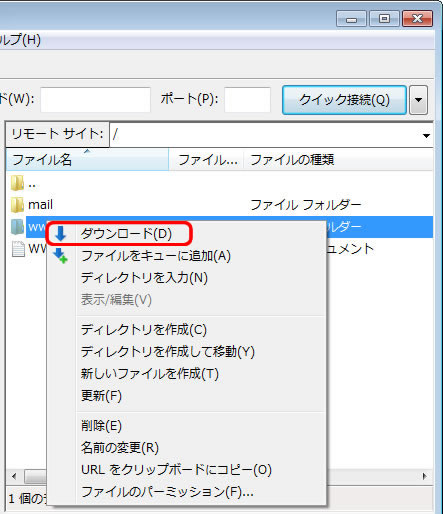Image resolution: width=443 pixels, height=514 pixels.
Task: Choose 削除(E) from the context menu
Action: click(101, 426)
